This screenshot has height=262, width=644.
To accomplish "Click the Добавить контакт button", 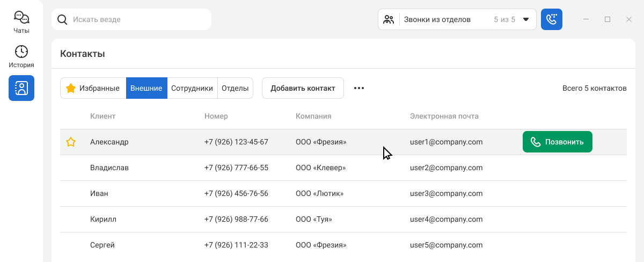I will click(x=303, y=88).
